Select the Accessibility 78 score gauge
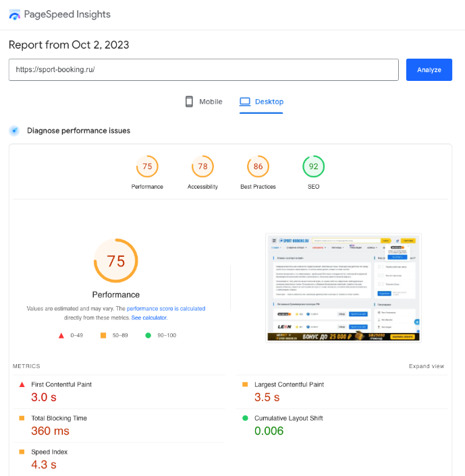Viewport: 465px width, 476px height. 202,167
